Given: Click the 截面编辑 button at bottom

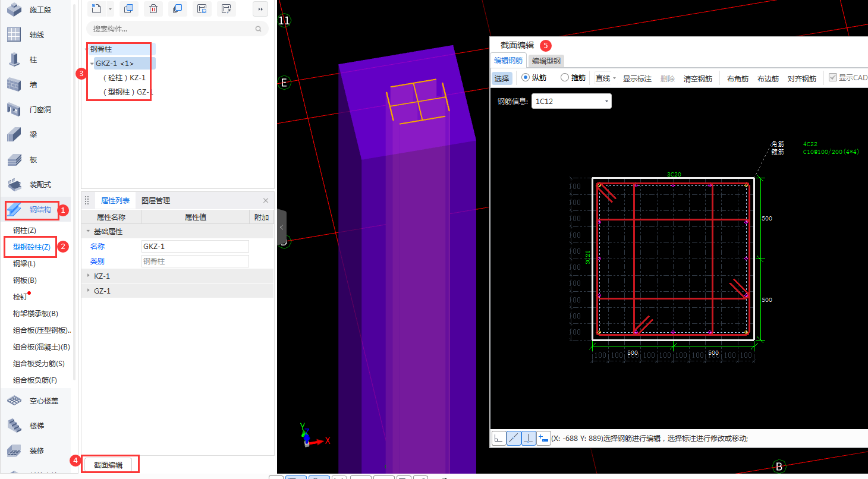Looking at the screenshot, I should 108,465.
